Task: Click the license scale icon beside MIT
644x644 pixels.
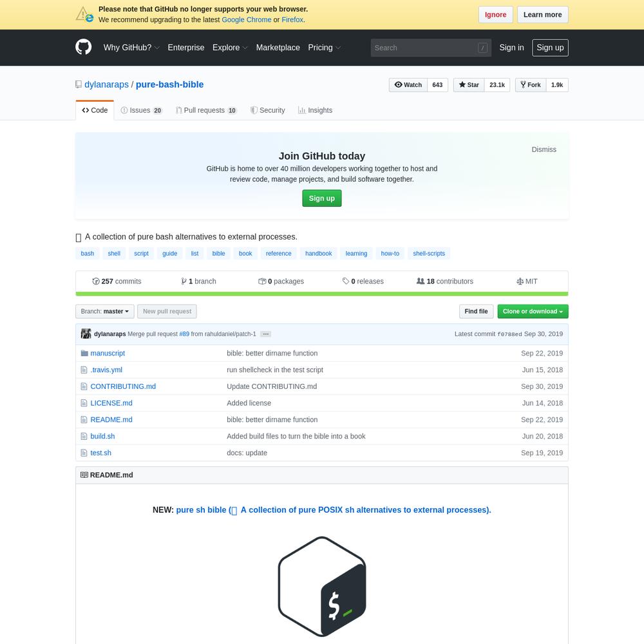Action: (520, 281)
